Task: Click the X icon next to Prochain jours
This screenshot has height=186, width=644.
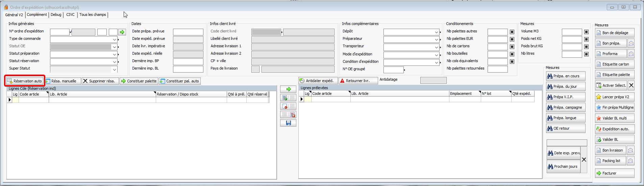Action: coord(584,160)
